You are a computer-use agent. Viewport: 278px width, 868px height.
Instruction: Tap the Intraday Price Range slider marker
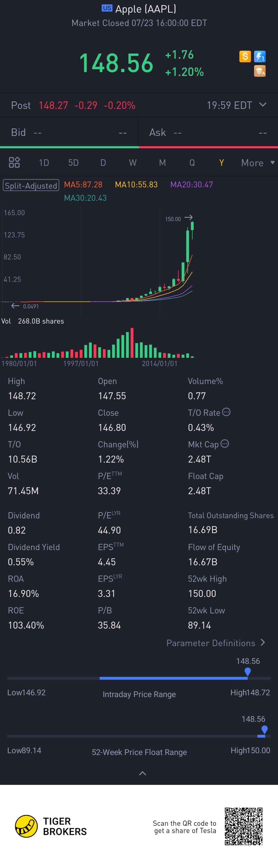click(248, 672)
